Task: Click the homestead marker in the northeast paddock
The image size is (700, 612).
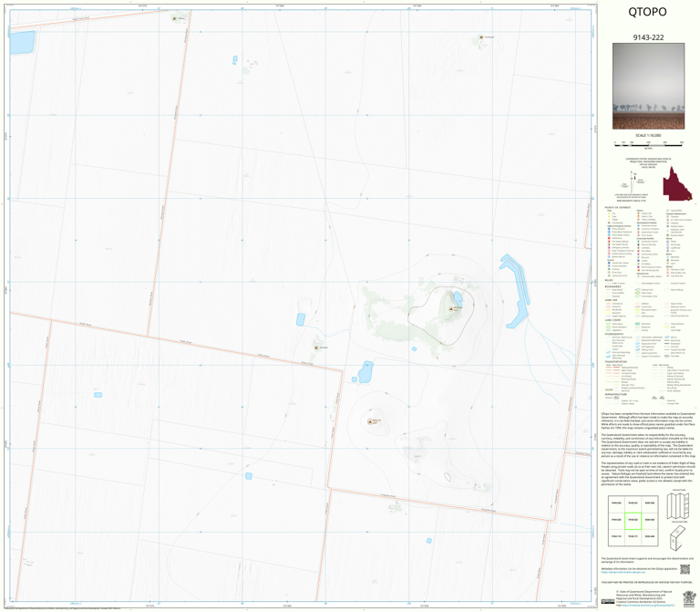Action: (x=481, y=37)
